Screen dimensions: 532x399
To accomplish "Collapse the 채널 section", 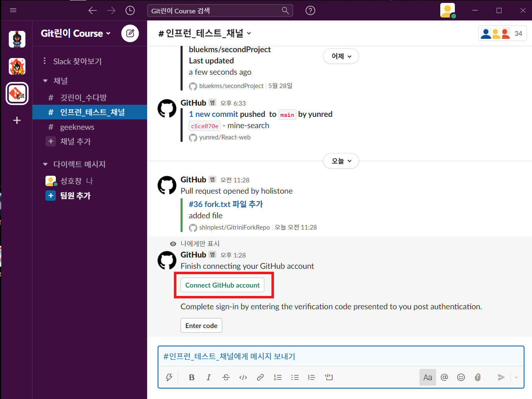I will tap(45, 81).
